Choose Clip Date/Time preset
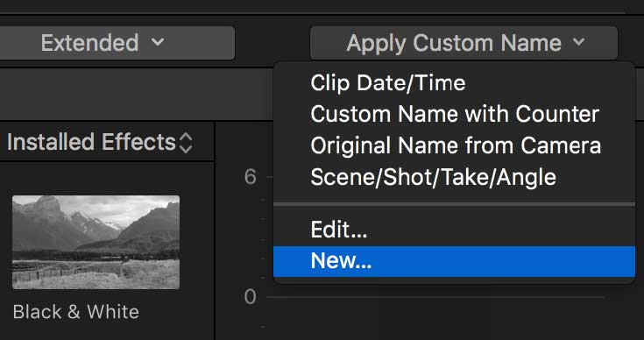 pyautogui.click(x=454, y=83)
